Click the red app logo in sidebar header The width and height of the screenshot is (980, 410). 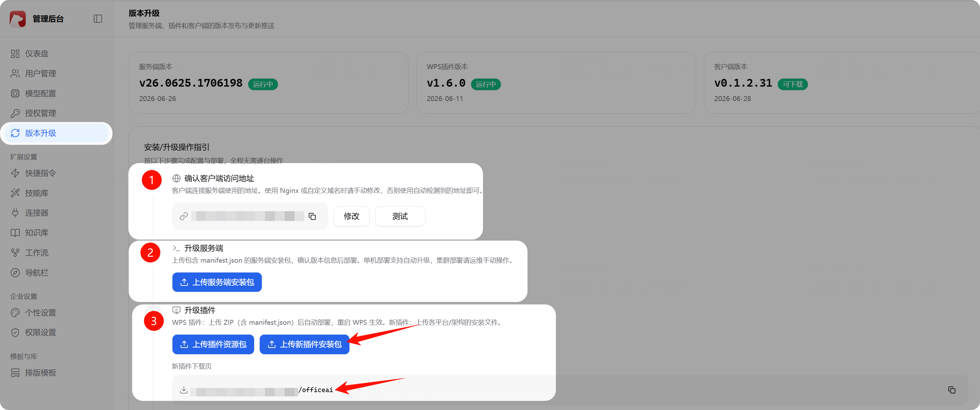[x=18, y=19]
